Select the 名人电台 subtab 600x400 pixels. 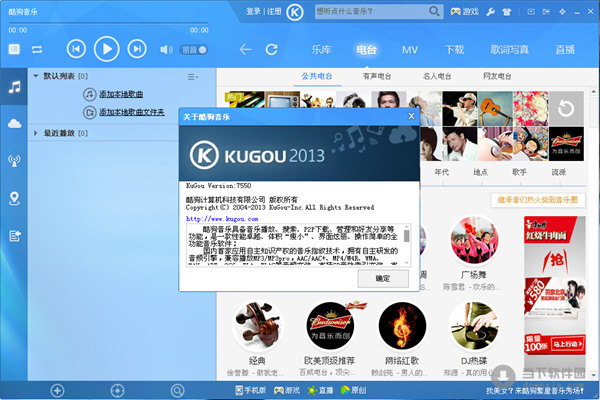437,76
